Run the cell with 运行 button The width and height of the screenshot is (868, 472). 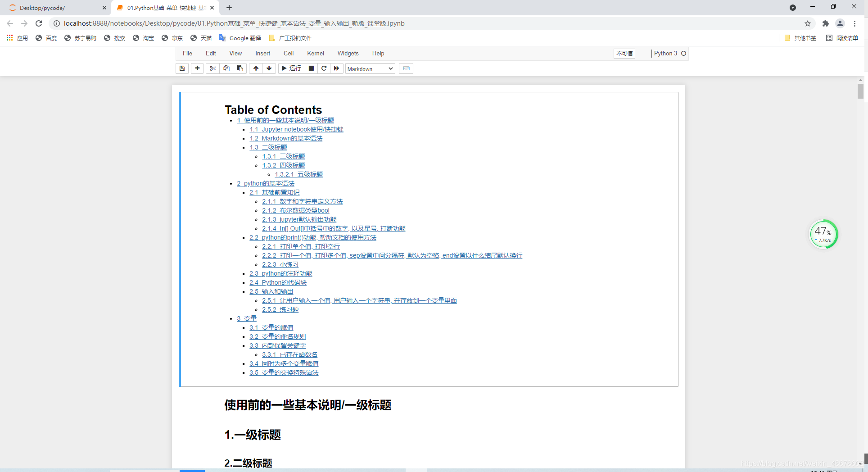(291, 68)
